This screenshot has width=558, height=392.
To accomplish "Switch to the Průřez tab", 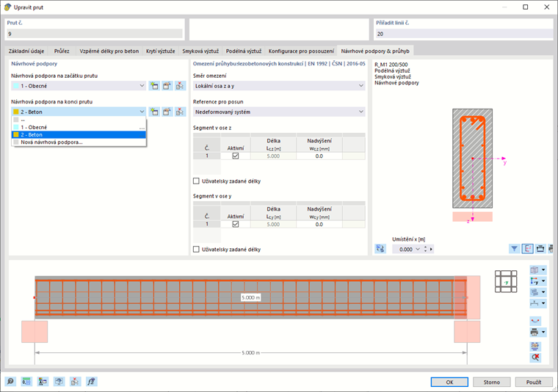I will point(62,51).
